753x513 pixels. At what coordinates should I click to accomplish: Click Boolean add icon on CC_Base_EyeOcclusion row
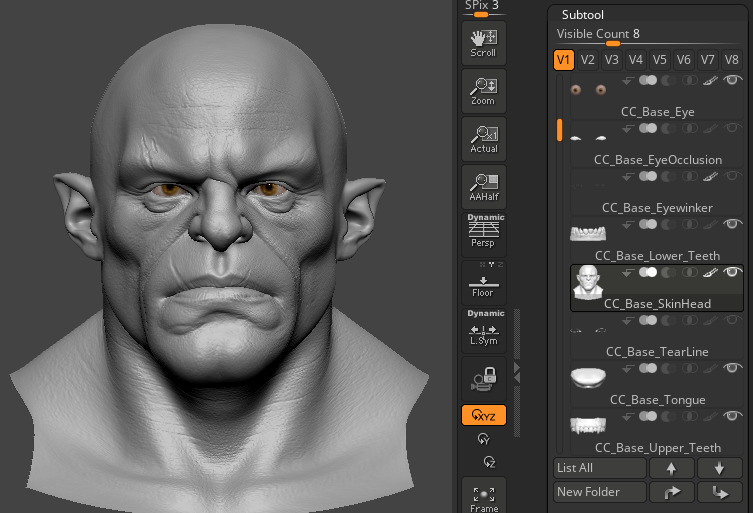pos(648,128)
